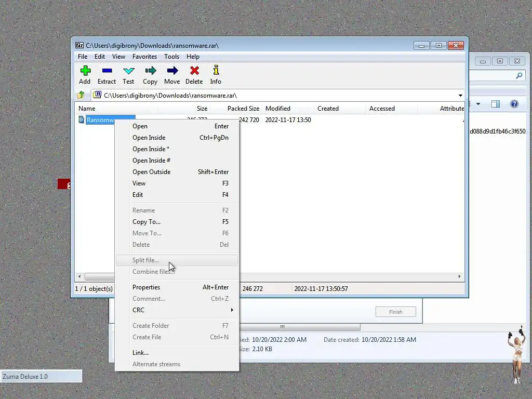Sort by the Attributes column header
Image resolution: width=532 pixels, height=399 pixels.
coord(442,109)
